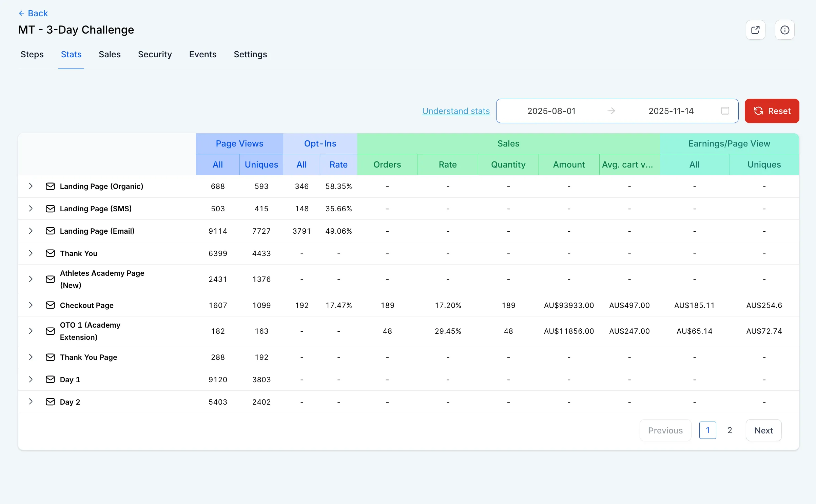This screenshot has height=504, width=816.
Task: Click the open-in-new-window icon button
Action: coord(755,30)
